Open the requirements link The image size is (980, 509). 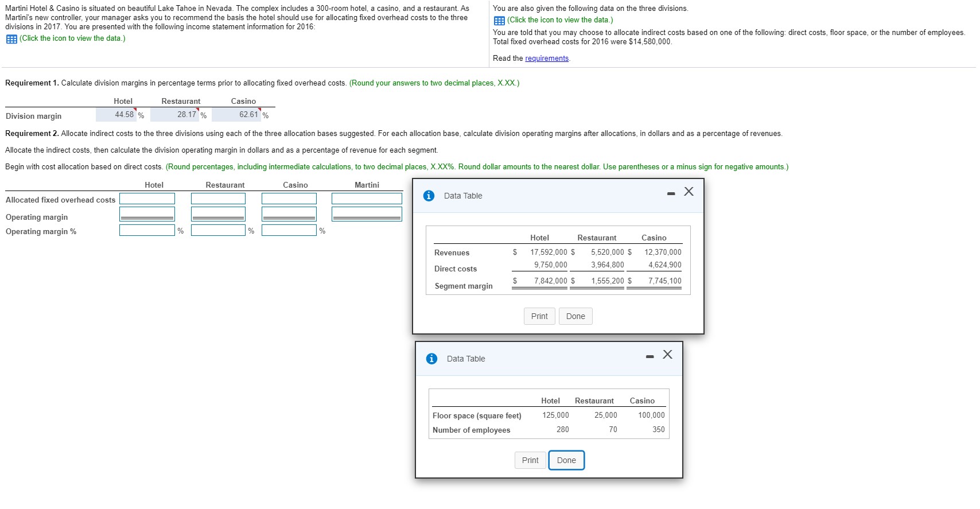[547, 59]
